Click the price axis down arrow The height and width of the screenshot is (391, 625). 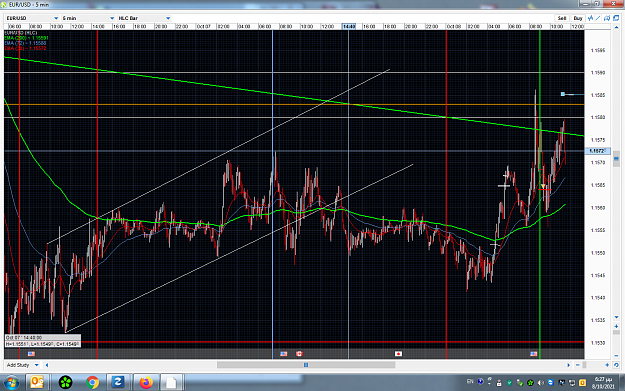coord(616,317)
